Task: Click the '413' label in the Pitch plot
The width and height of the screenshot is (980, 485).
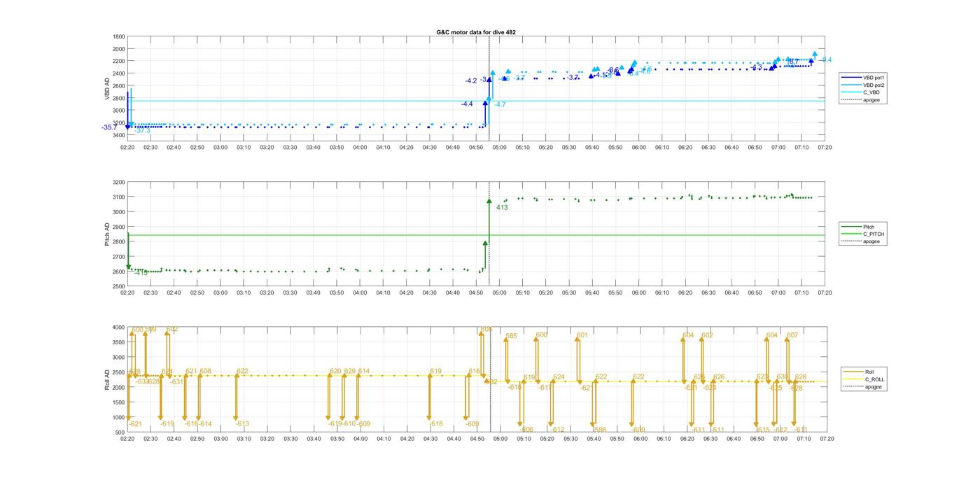Action: click(502, 207)
